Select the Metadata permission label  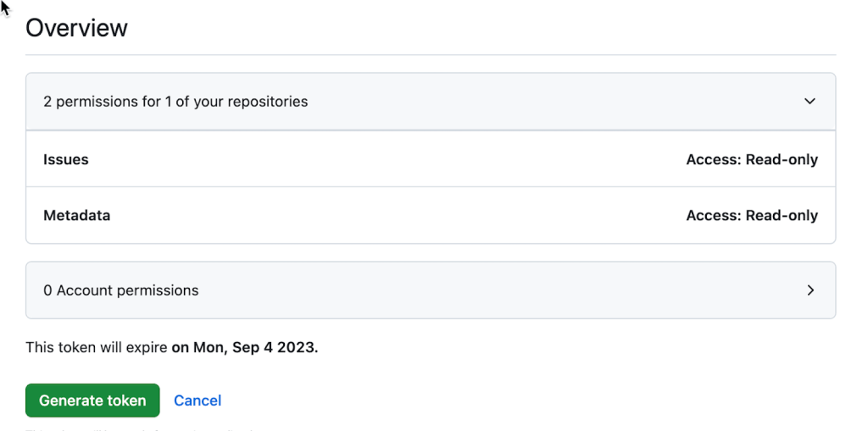77,215
